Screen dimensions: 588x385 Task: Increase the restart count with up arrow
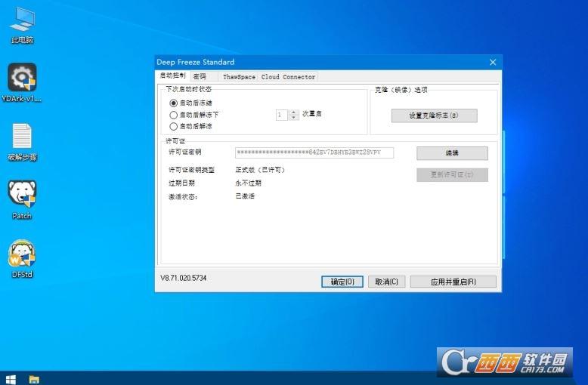pos(294,112)
